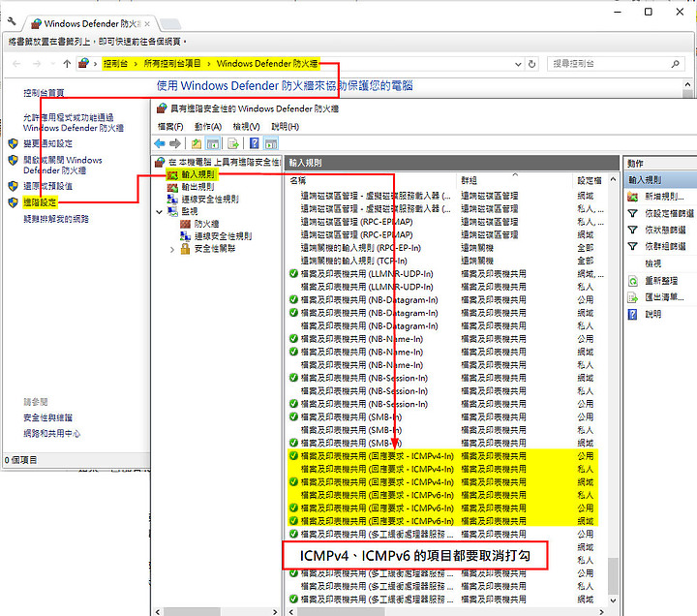Click the 防火牆 brick icon under 監視

(x=185, y=224)
